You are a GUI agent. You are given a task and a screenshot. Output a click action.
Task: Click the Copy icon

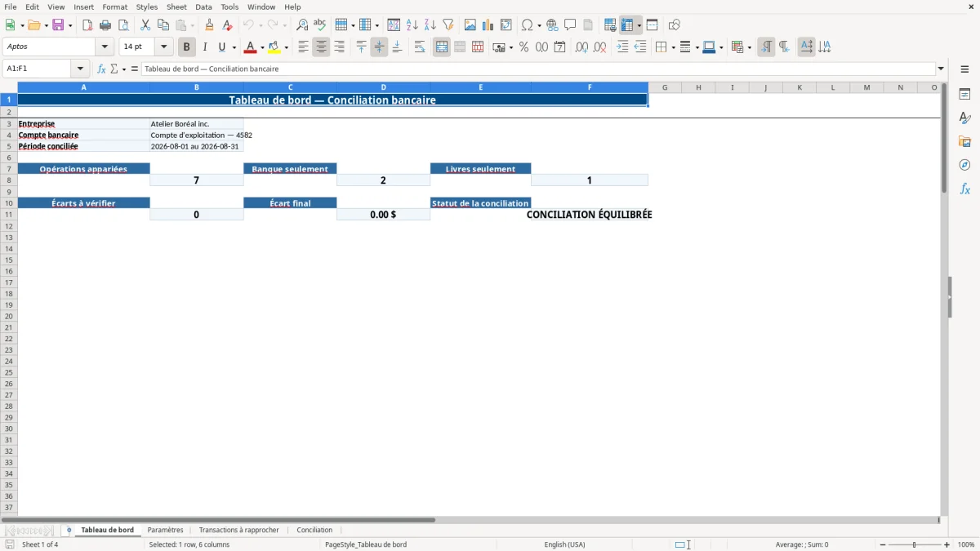point(163,25)
